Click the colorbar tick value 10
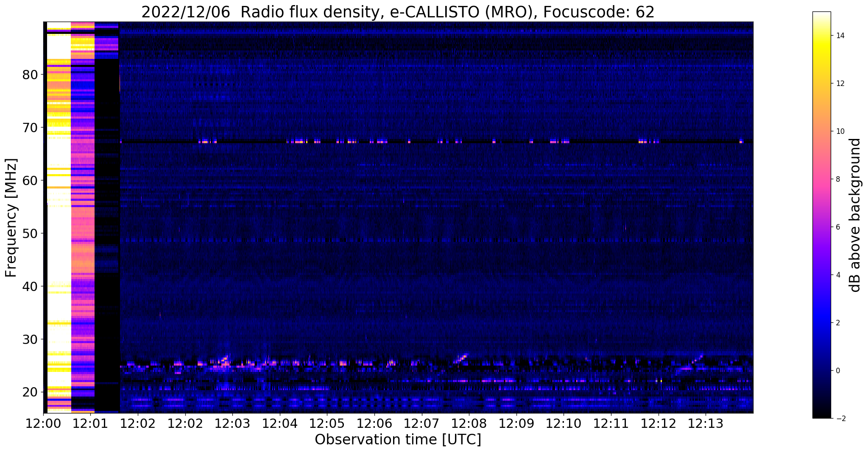This screenshot has width=868, height=452. tap(840, 131)
